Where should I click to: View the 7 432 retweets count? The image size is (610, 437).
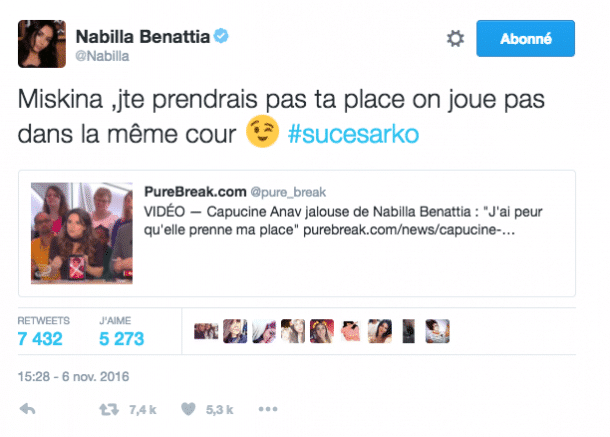(40, 338)
